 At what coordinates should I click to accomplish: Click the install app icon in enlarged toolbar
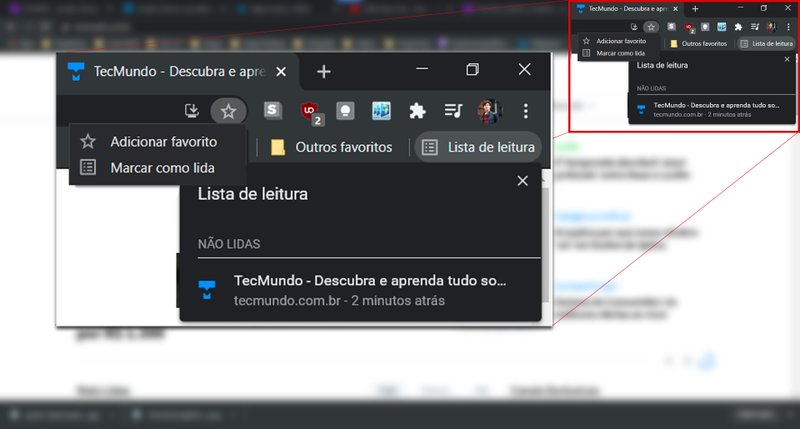pos(192,111)
